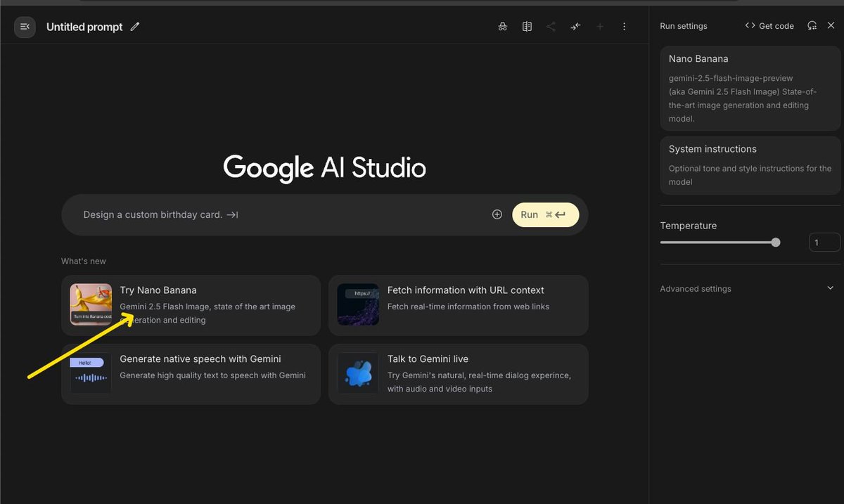Open Generate native speech with Gemini card
Viewport: 844px width, 504px height.
pos(191,374)
